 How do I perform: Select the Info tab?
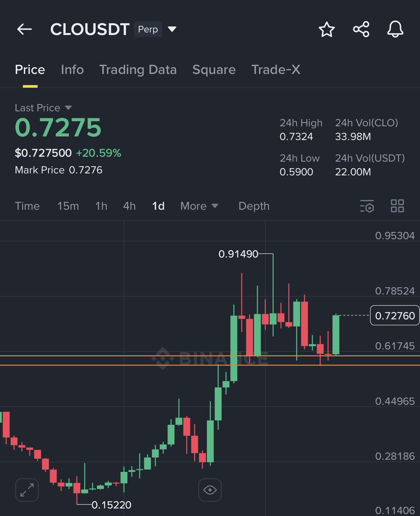(x=72, y=70)
